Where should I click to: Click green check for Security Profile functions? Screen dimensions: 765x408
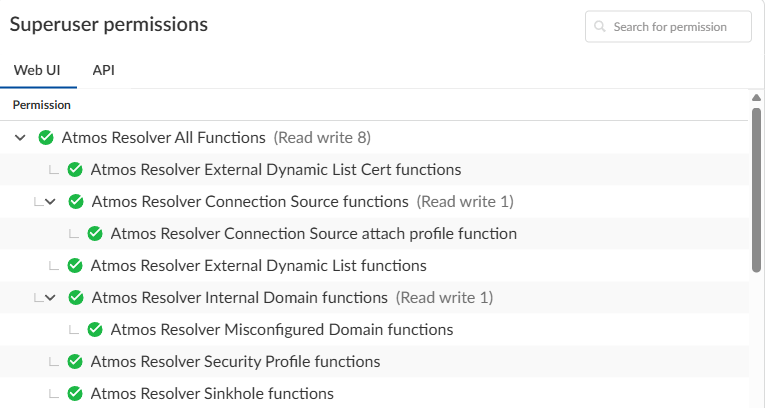point(74,362)
